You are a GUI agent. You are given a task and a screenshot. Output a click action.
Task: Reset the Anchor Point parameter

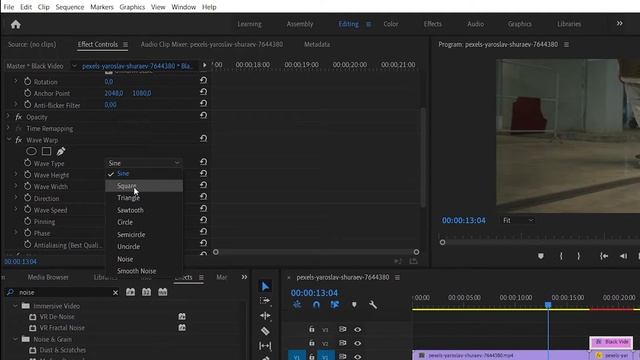[203, 92]
